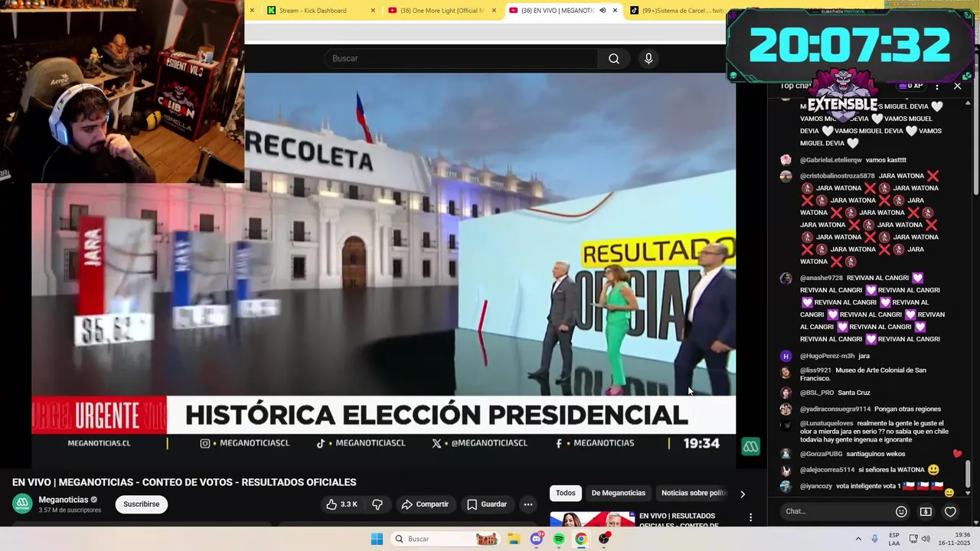Click the Meganoticias verified badge icon

click(94, 500)
